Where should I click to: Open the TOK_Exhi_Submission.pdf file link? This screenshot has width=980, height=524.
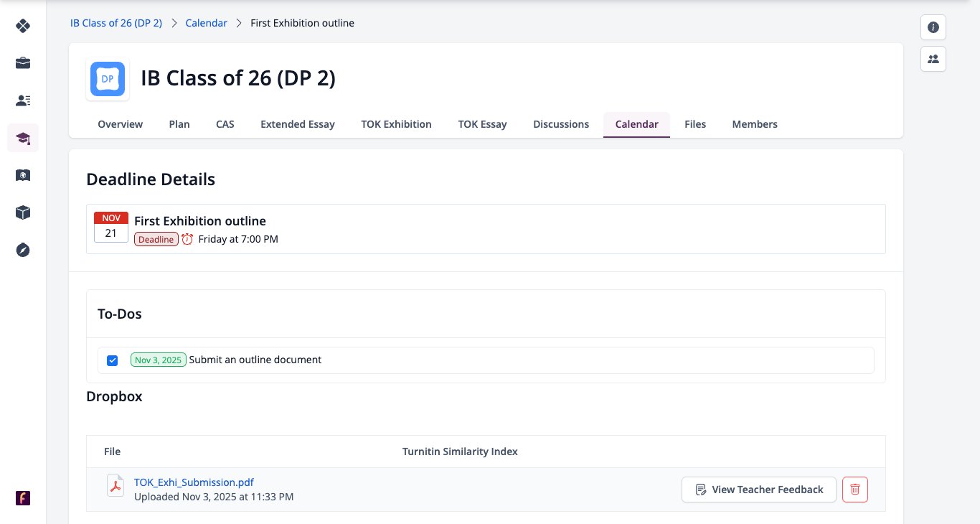point(194,482)
